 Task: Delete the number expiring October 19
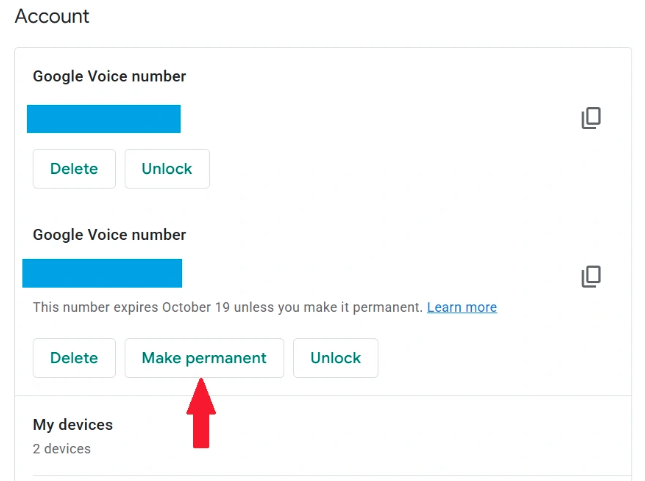tap(74, 358)
